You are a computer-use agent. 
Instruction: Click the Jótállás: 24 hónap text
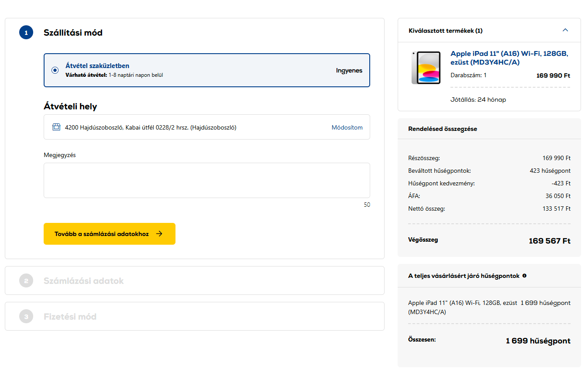[x=478, y=99]
